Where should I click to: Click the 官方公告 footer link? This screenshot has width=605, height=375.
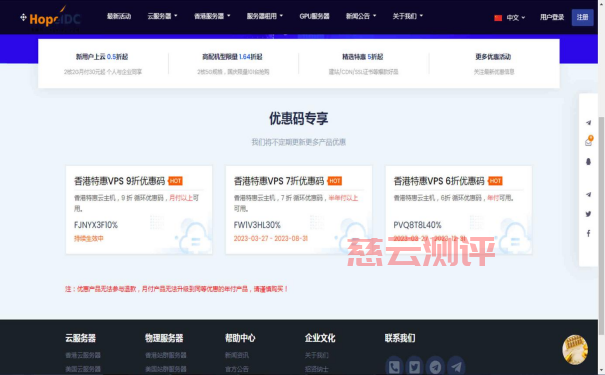[x=237, y=369]
